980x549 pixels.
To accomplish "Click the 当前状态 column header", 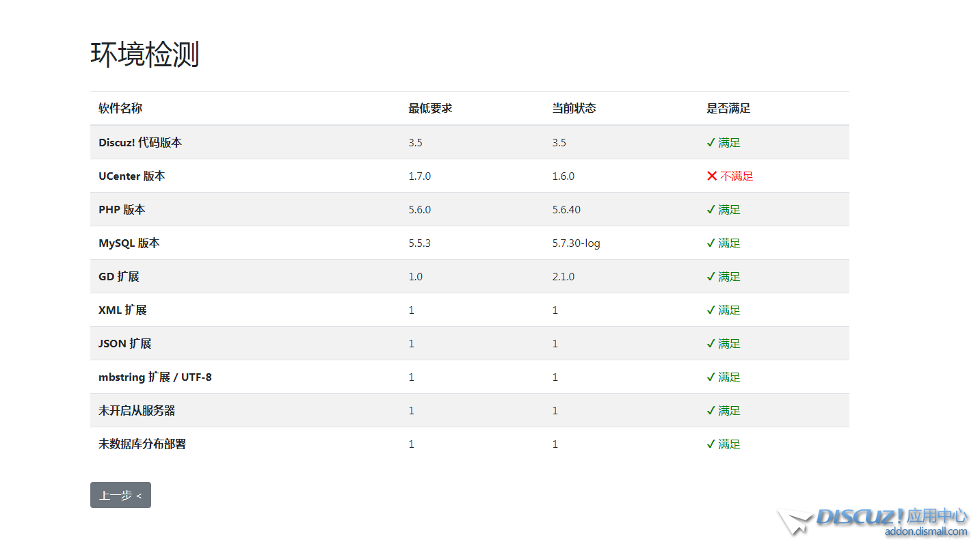I will (574, 109).
